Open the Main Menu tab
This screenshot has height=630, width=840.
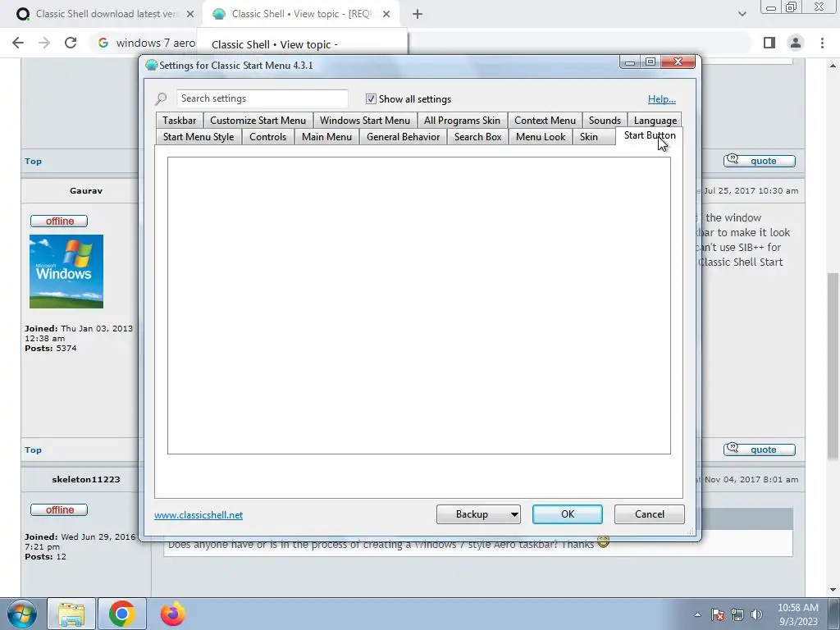[326, 137]
